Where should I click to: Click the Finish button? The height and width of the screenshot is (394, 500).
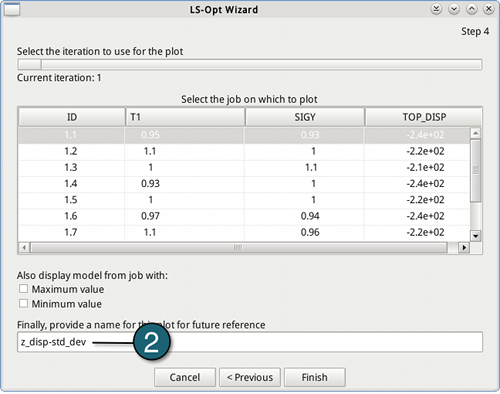point(315,377)
